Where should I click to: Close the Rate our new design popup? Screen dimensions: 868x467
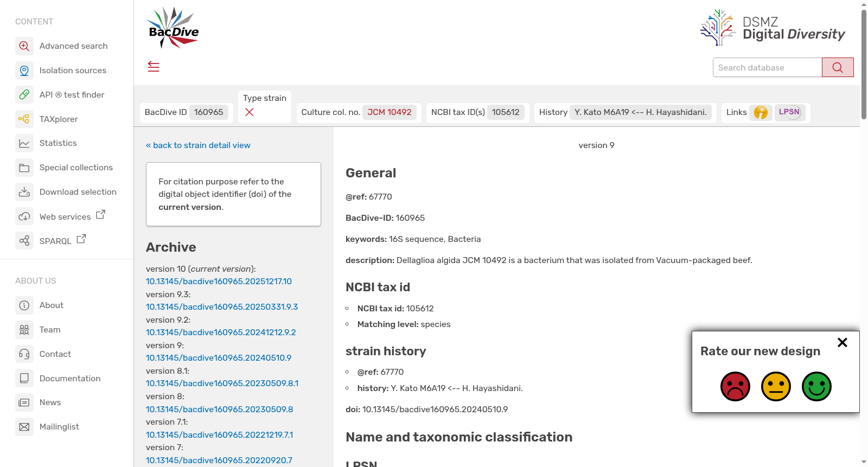click(x=843, y=342)
